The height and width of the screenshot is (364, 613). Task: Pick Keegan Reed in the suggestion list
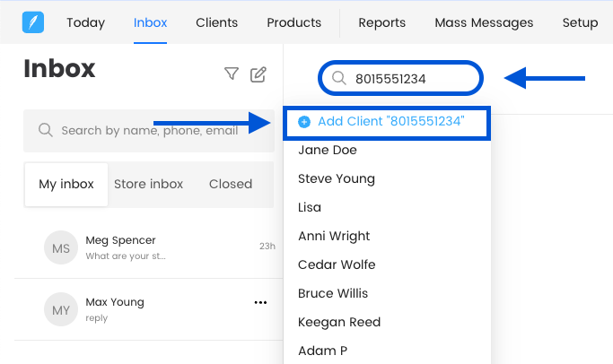(x=339, y=322)
